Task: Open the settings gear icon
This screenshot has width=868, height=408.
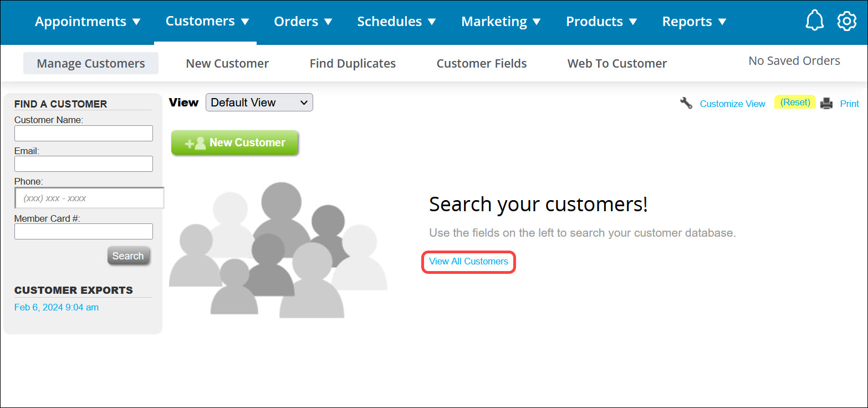Action: (846, 21)
